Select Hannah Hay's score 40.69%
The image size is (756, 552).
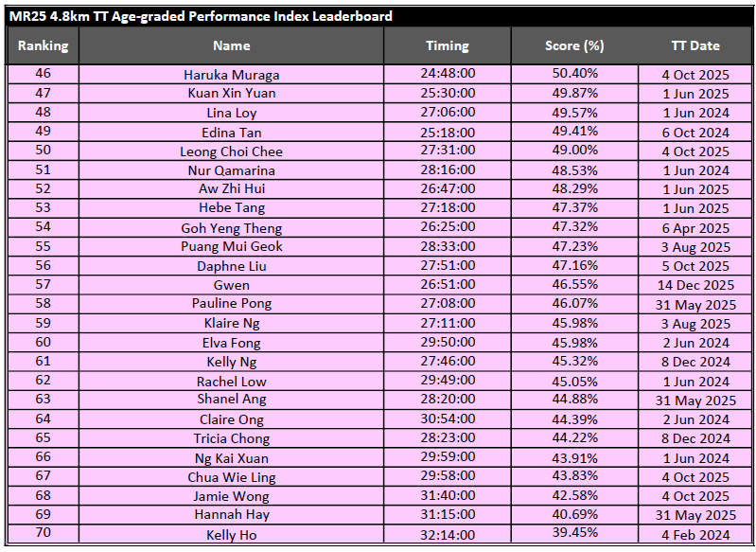coord(574,515)
